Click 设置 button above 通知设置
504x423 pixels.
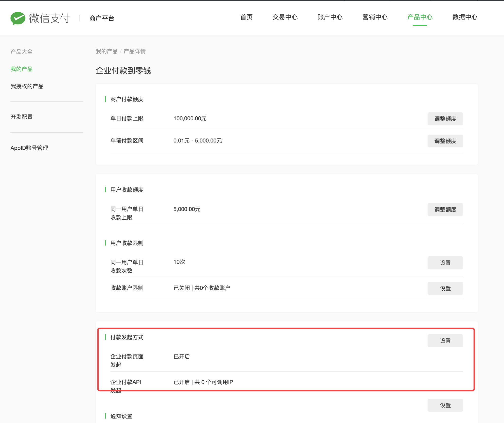[445, 405]
